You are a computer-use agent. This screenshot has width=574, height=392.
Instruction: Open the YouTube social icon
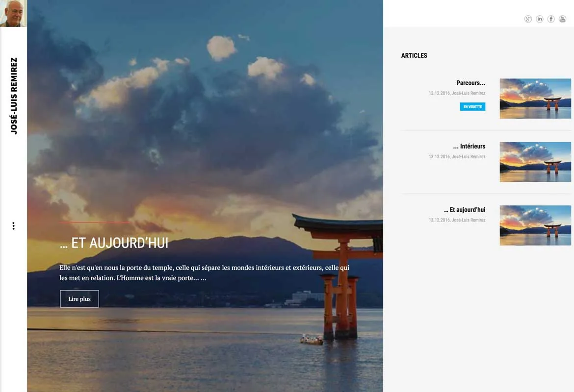tap(563, 19)
